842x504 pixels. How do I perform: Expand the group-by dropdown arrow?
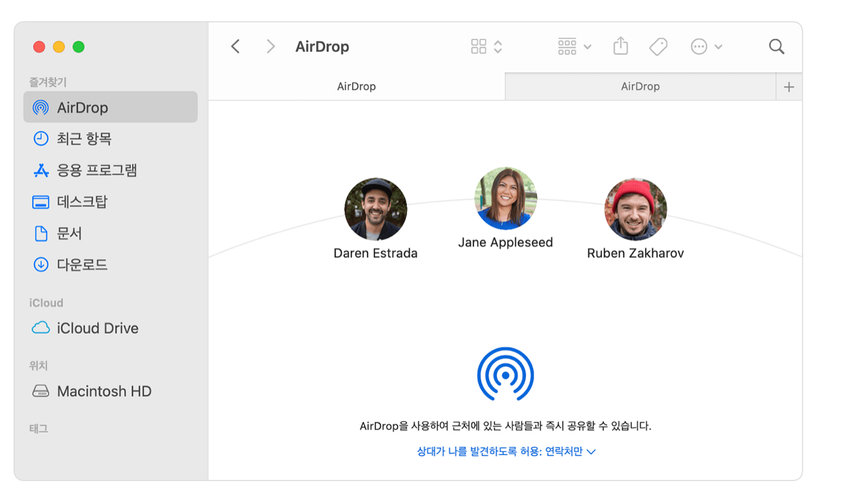(588, 47)
